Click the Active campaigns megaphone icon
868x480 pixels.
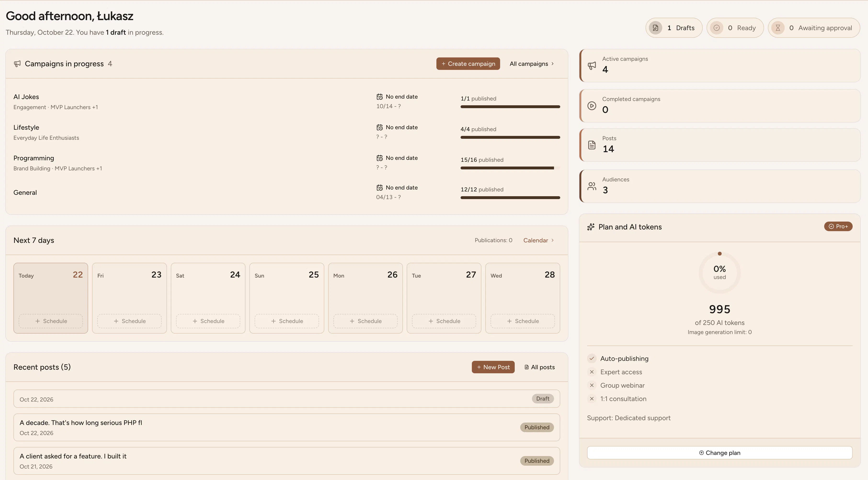(592, 66)
